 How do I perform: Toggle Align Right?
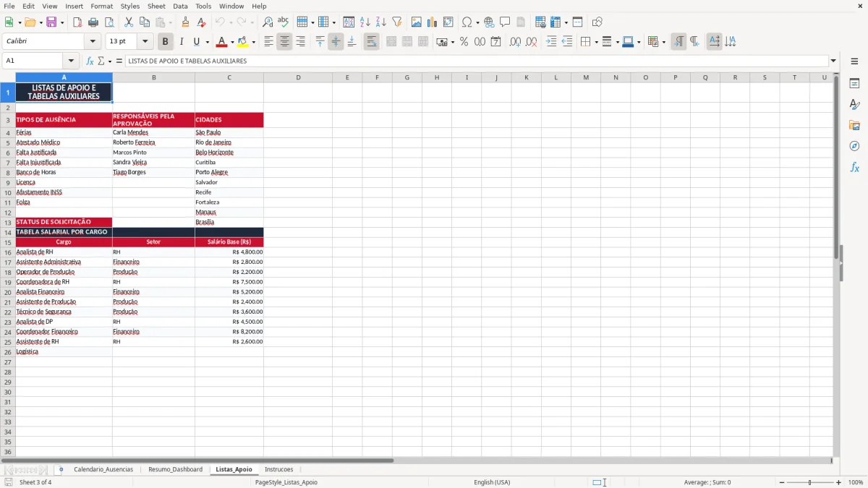tap(300, 42)
